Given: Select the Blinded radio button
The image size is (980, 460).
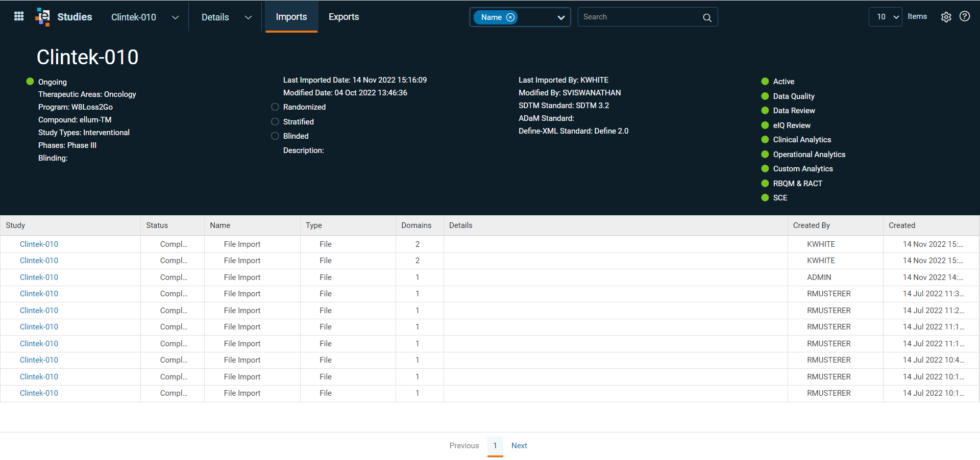Looking at the screenshot, I should [275, 136].
